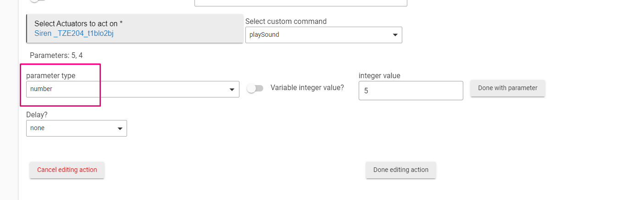This screenshot has width=644, height=200.
Task: Click the caret arrow of the Delay selector
Action: click(120, 129)
